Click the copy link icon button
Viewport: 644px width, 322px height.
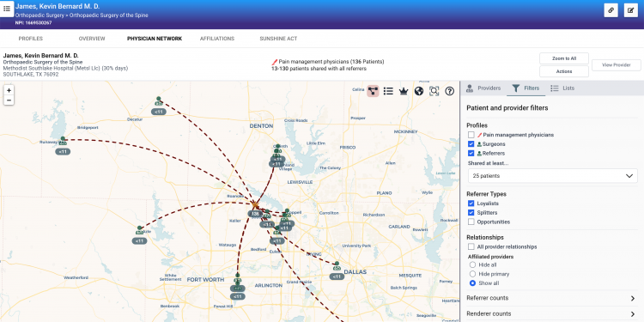611,10
